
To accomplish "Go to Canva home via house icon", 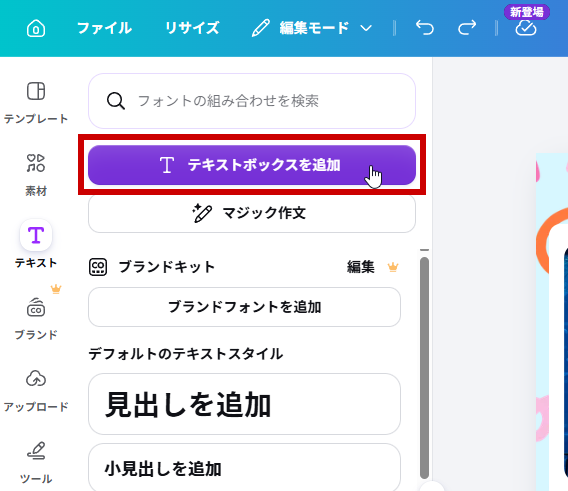I will click(x=36, y=28).
